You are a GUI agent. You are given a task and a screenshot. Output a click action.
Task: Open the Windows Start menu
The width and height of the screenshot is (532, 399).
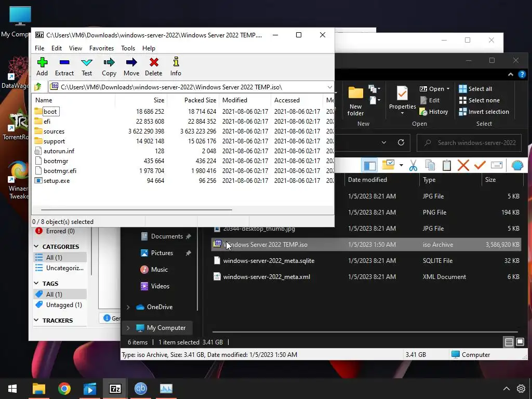pos(12,389)
